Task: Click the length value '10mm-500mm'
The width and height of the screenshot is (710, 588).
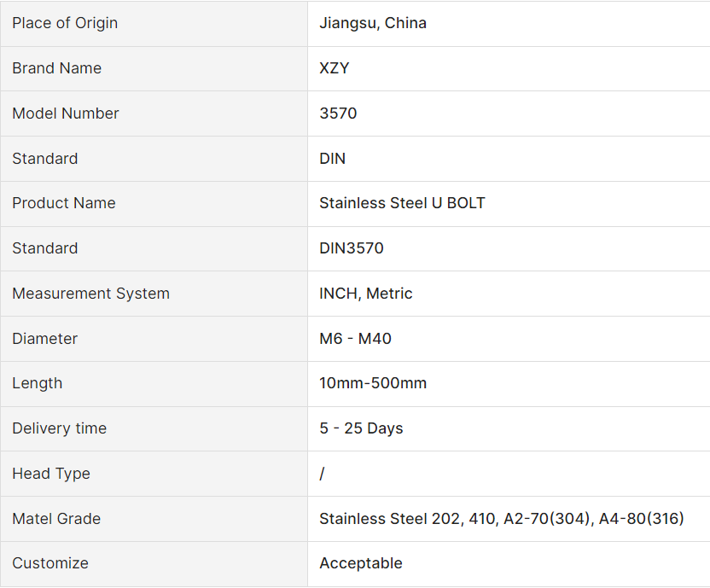Action: 373,383
